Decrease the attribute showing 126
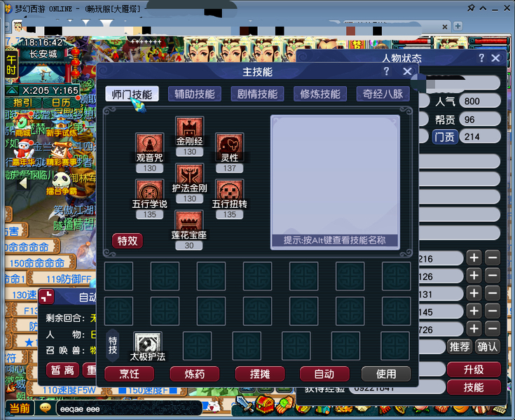The height and width of the screenshot is (420, 515). pyautogui.click(x=493, y=276)
